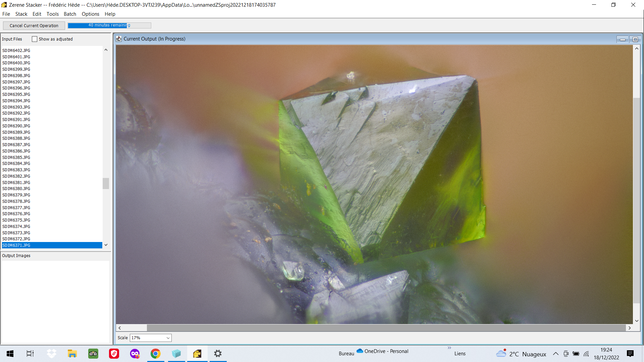This screenshot has width=644, height=362.
Task: Minimize the Current Output internal window
Action: tap(623, 40)
